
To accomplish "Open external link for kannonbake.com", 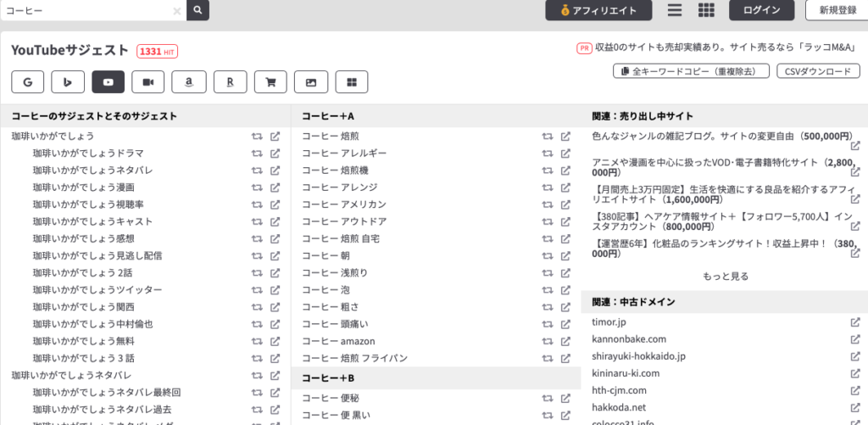I will pyautogui.click(x=855, y=339).
